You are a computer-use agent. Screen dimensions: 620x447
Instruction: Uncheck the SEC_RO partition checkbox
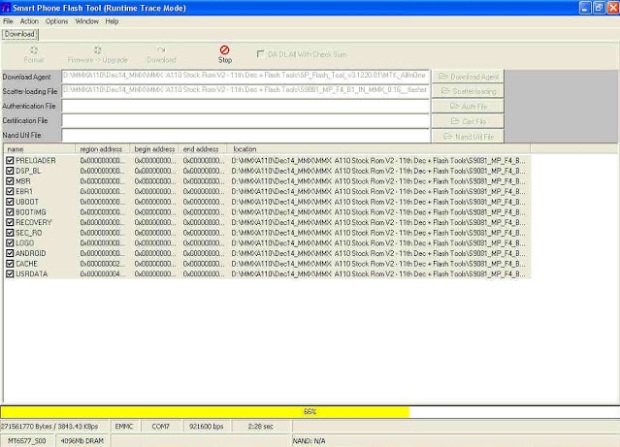(x=10, y=233)
